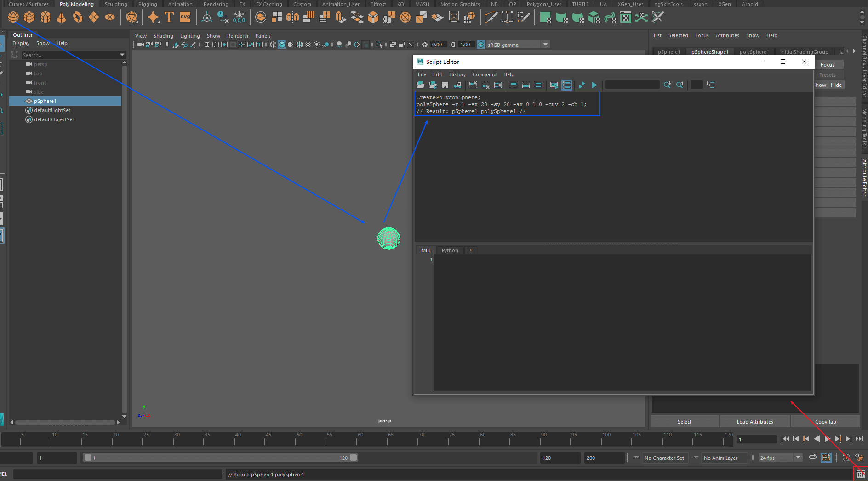
Task: Open the Outliner search options dropdown
Action: [x=122, y=55]
